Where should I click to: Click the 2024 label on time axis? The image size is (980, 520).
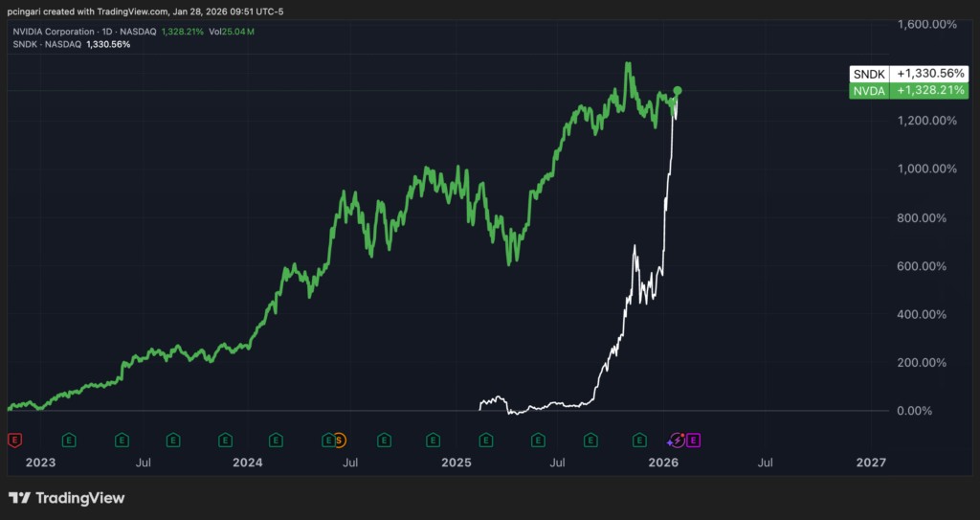coord(247,463)
